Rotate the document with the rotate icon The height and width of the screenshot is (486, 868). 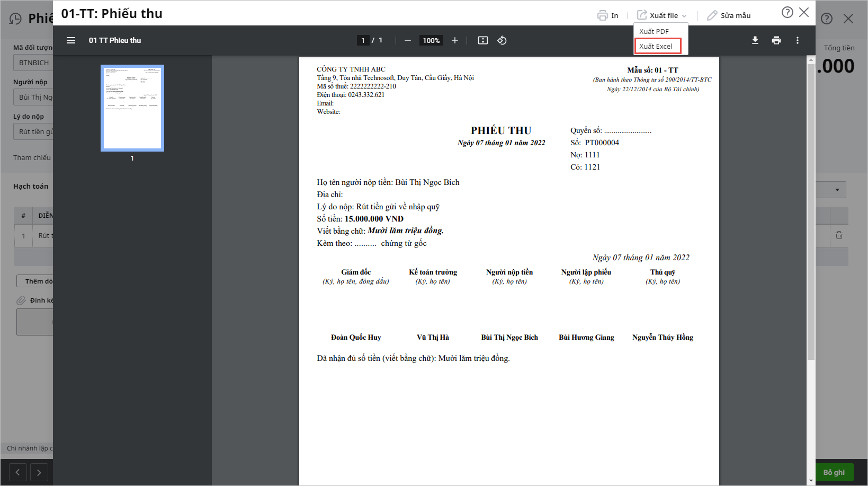[x=502, y=40]
